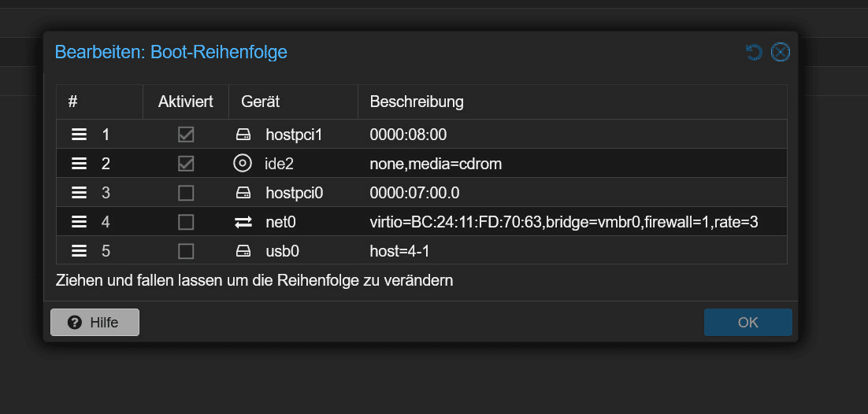Image resolution: width=868 pixels, height=414 pixels.
Task: Click drag handle icon of row 1
Action: click(x=80, y=135)
